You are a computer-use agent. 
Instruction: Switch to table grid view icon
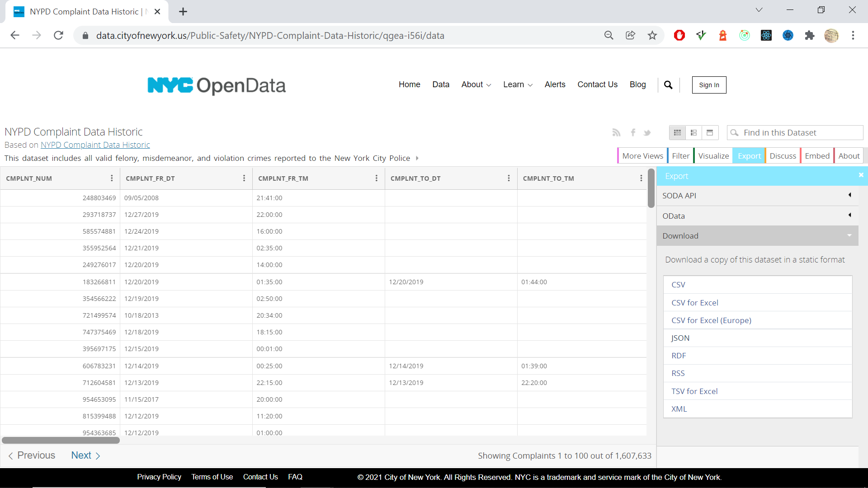[x=677, y=132]
